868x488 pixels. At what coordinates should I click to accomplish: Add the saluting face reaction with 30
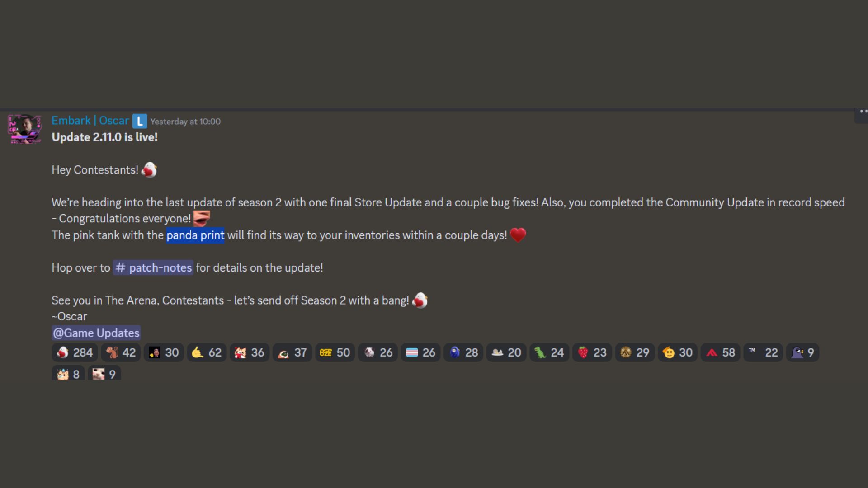[677, 352]
